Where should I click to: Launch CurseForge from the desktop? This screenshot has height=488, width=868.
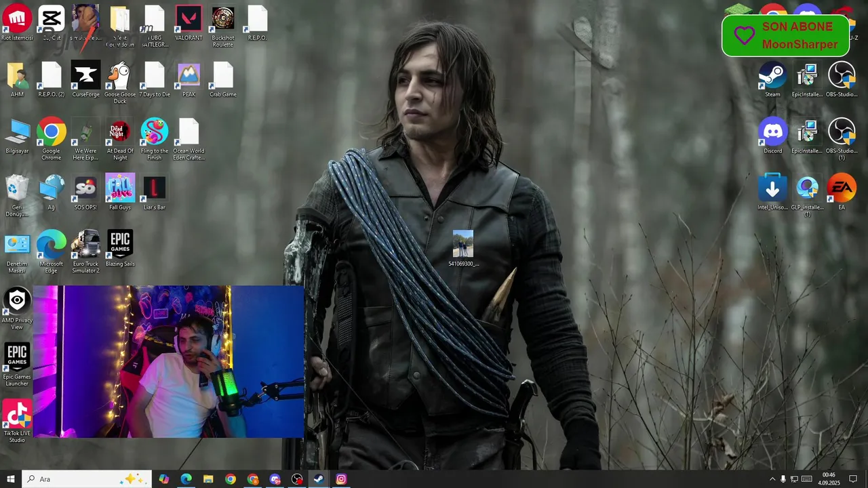tap(85, 75)
